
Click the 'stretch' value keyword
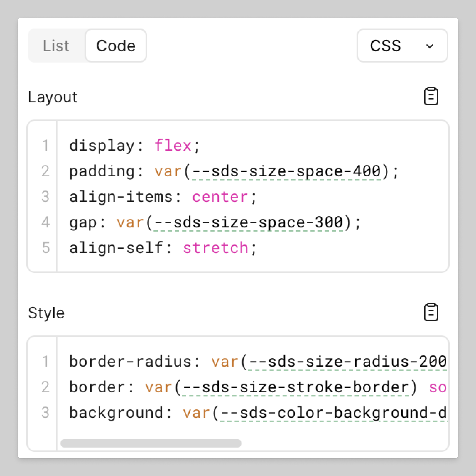(215, 248)
